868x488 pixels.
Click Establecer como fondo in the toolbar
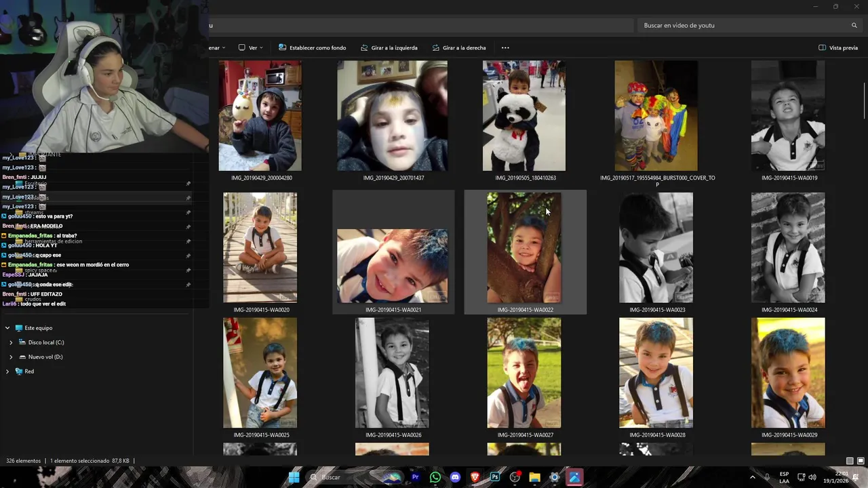pyautogui.click(x=312, y=48)
